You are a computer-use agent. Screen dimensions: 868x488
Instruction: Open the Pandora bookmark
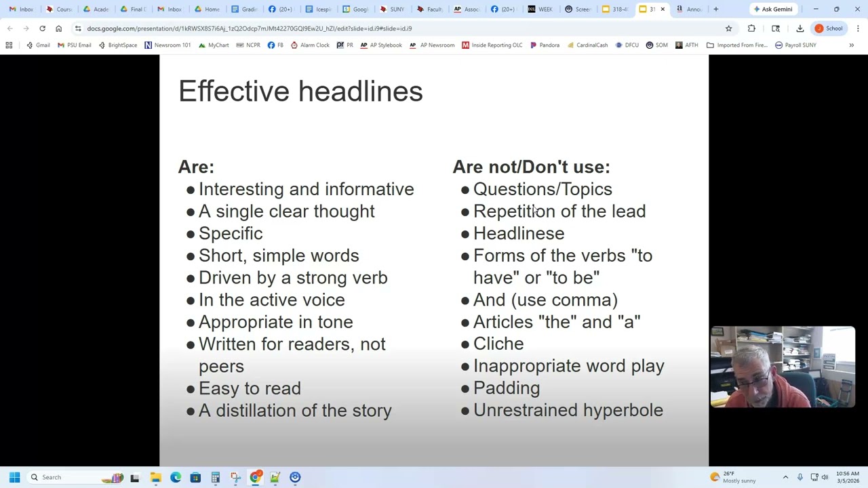coord(545,45)
